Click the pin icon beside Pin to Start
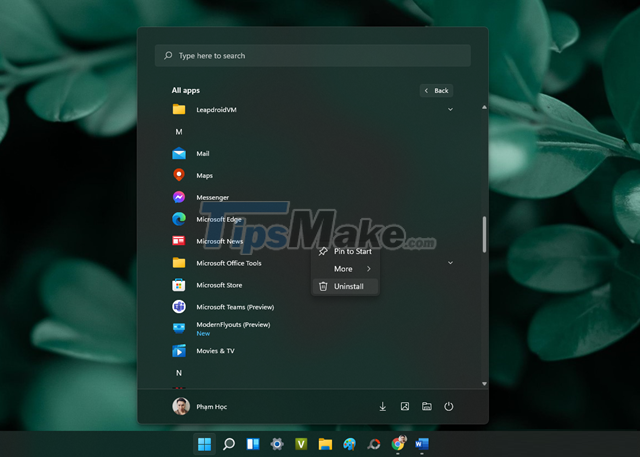 pos(323,251)
